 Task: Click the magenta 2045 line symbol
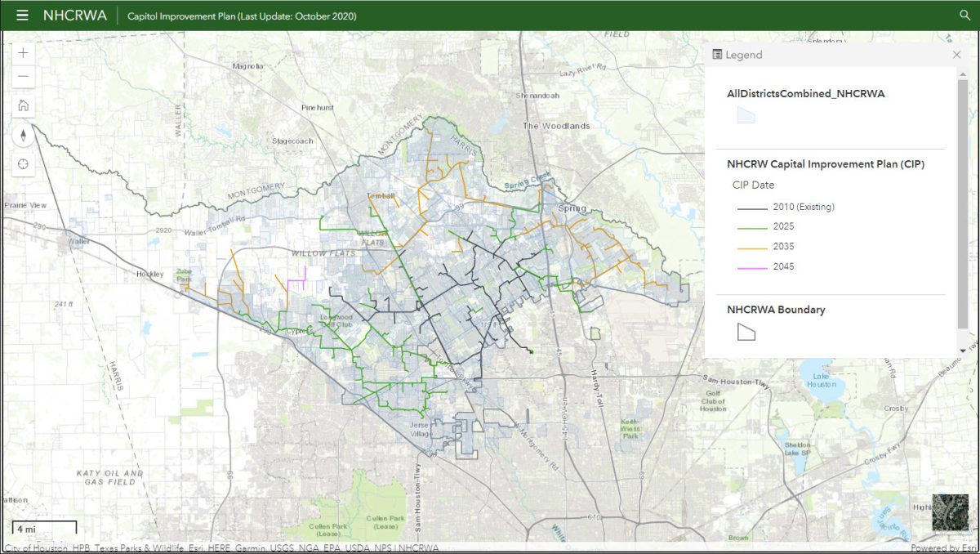pos(751,266)
